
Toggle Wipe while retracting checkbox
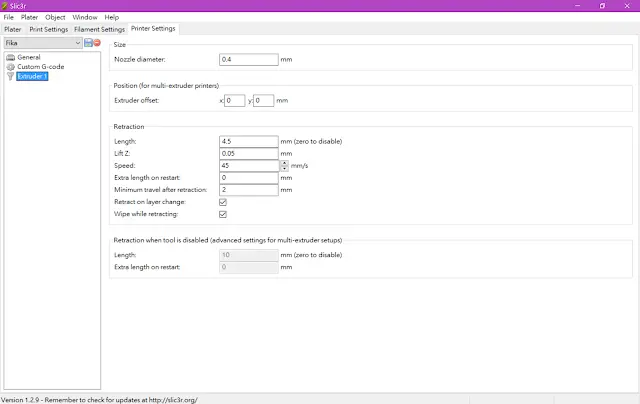[x=223, y=214]
